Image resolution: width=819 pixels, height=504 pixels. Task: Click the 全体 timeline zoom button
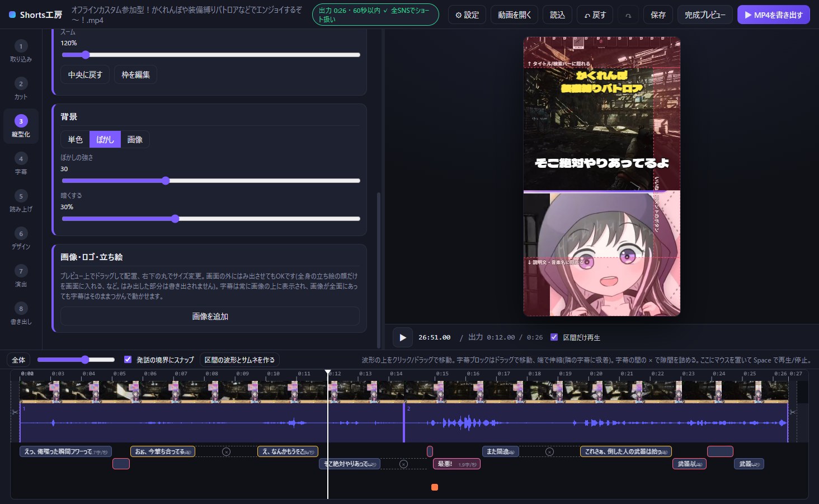[x=18, y=360]
